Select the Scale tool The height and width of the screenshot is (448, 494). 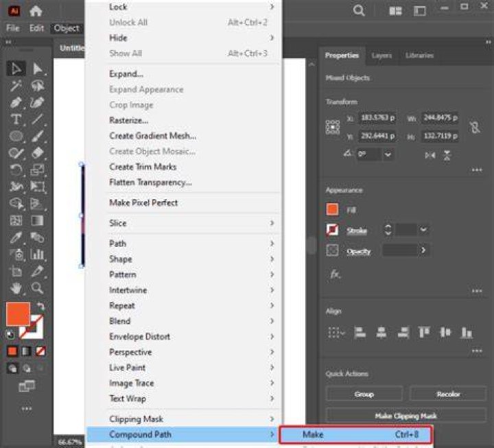coord(38,170)
